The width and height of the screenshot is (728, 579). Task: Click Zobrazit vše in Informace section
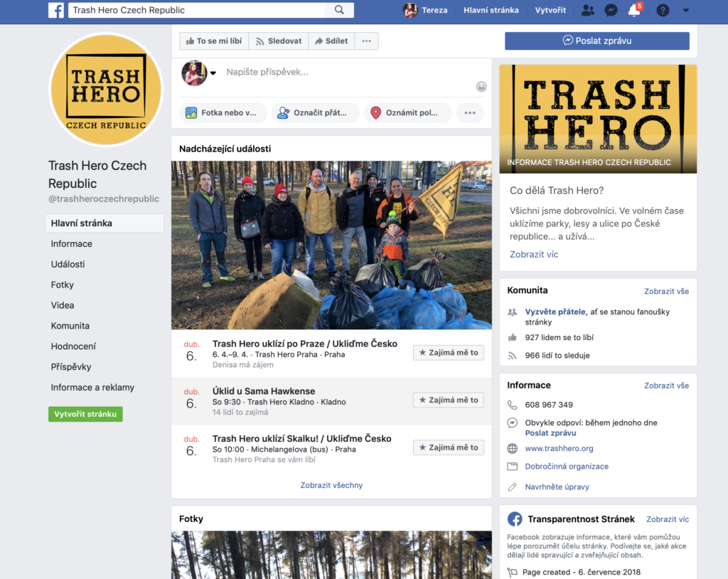point(666,386)
